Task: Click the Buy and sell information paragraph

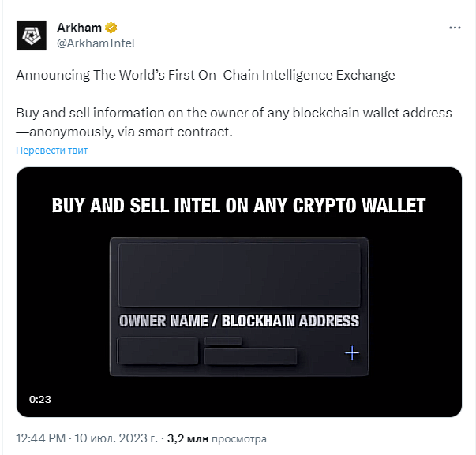Action: [234, 122]
